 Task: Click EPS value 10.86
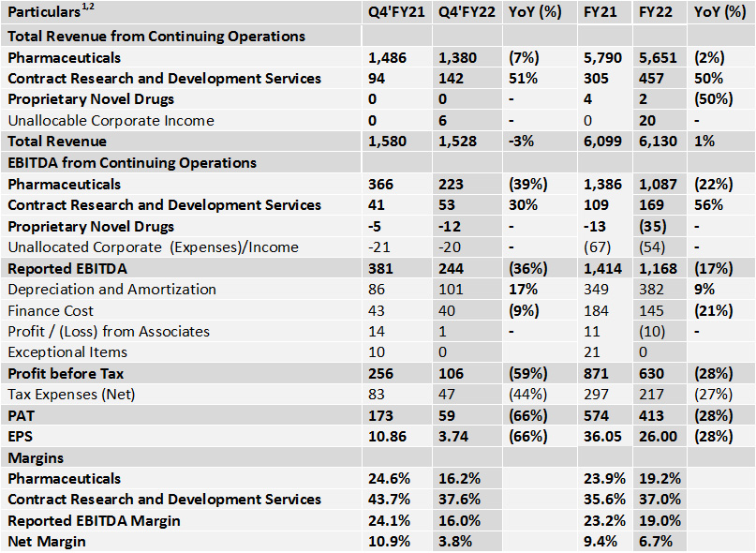pos(387,437)
